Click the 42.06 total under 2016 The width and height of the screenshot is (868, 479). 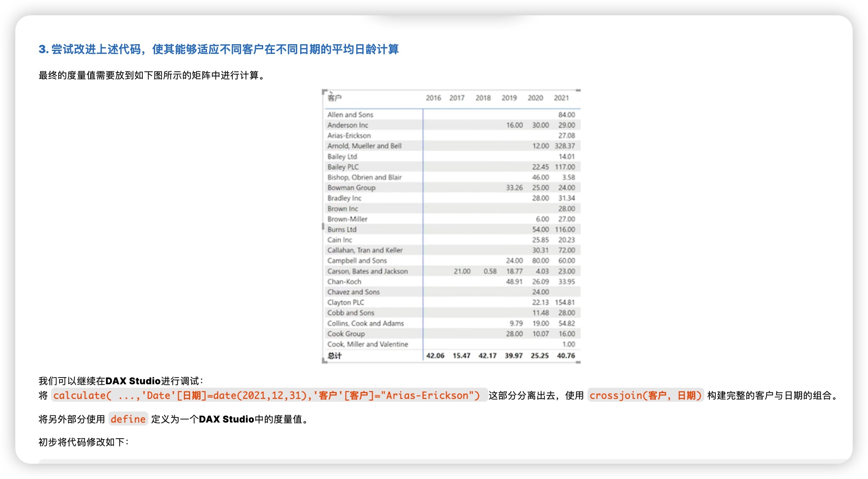point(435,355)
